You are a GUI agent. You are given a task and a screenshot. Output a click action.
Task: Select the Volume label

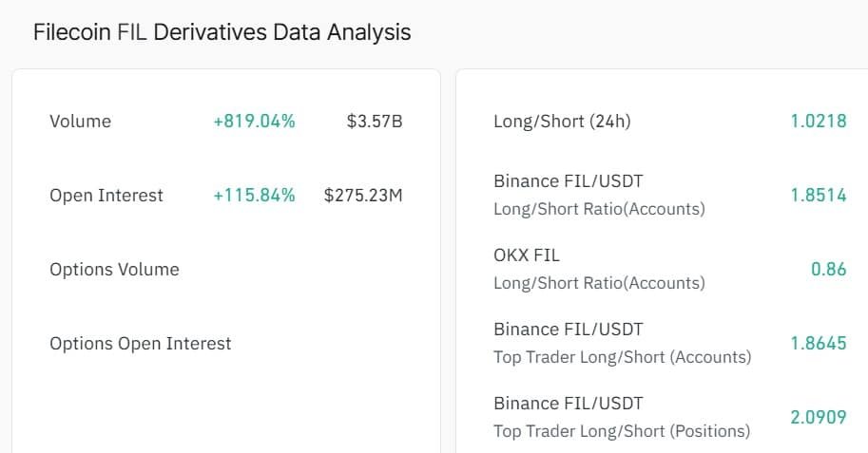(80, 122)
